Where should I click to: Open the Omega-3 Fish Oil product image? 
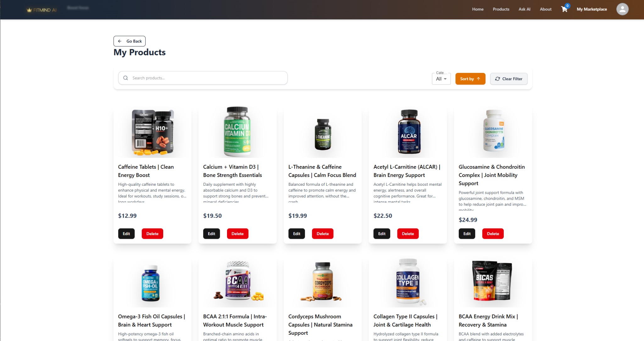[x=151, y=283]
